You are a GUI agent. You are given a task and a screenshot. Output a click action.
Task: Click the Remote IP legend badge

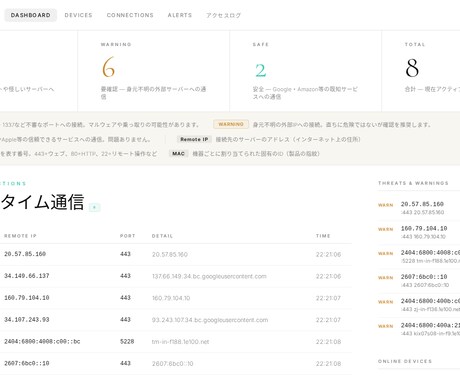click(194, 139)
